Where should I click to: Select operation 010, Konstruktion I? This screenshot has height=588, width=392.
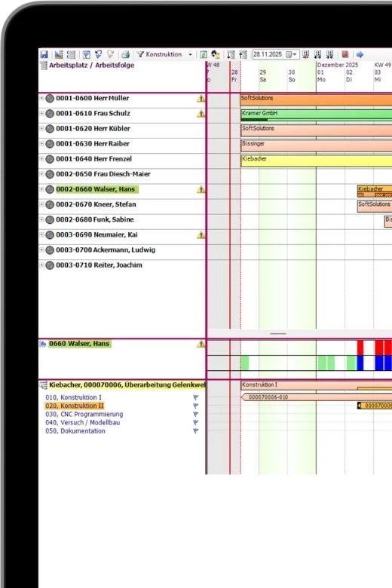(74, 397)
